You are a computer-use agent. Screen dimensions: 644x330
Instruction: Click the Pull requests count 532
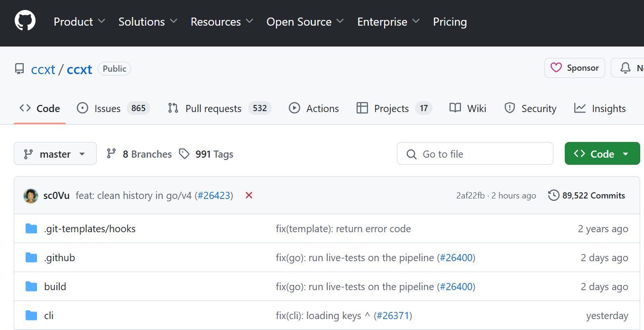click(x=260, y=108)
